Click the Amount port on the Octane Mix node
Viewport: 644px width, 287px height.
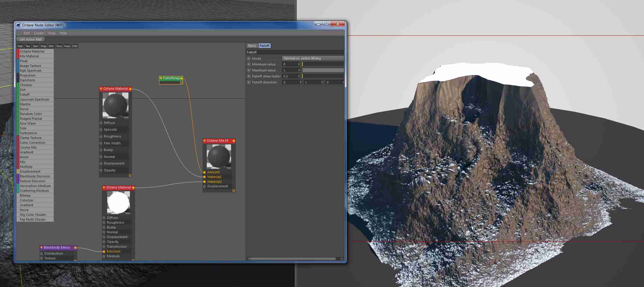click(204, 172)
